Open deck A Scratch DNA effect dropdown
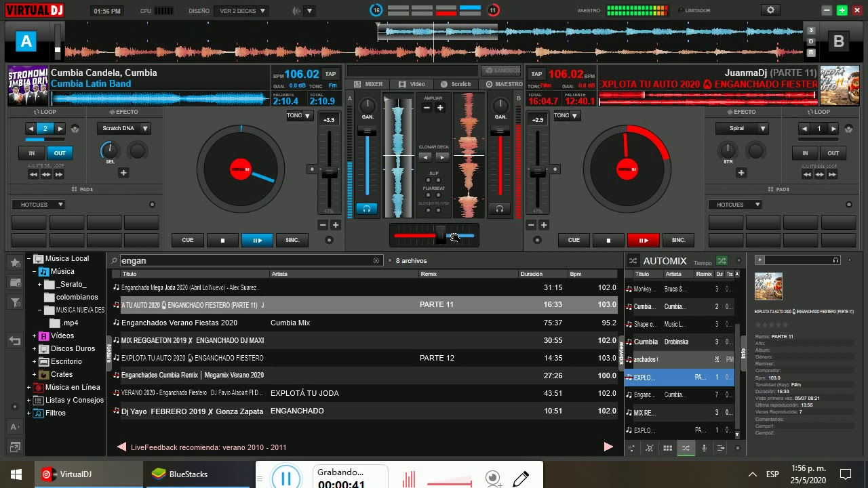868x488 pixels. pyautogui.click(x=145, y=128)
